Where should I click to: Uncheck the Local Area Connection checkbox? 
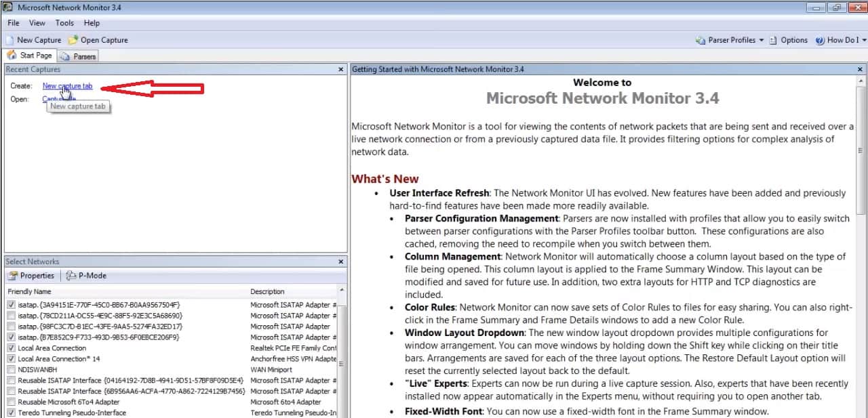coord(12,348)
